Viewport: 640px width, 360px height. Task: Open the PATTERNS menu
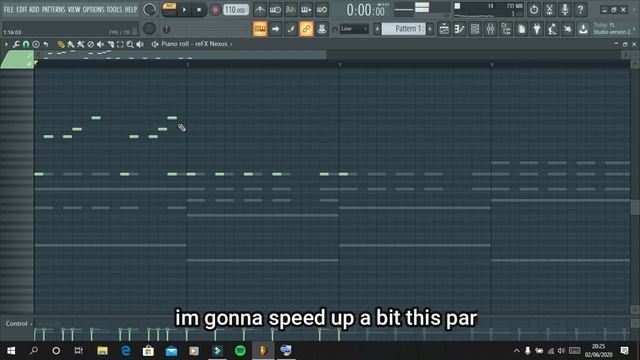[x=53, y=9]
